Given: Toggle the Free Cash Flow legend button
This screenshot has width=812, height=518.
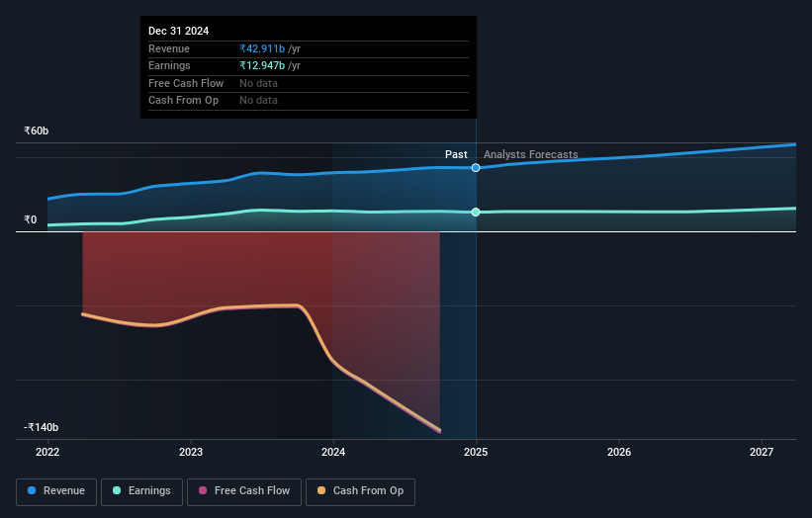Looking at the screenshot, I should (244, 491).
